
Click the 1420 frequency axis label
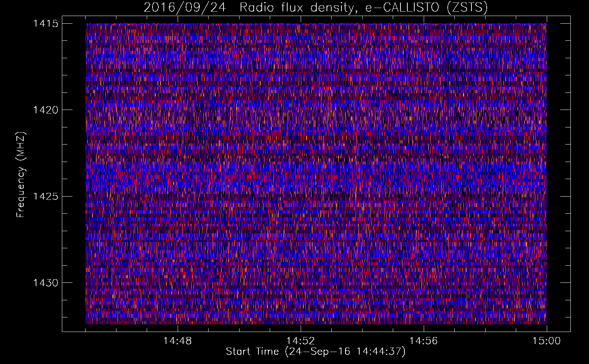(x=46, y=110)
